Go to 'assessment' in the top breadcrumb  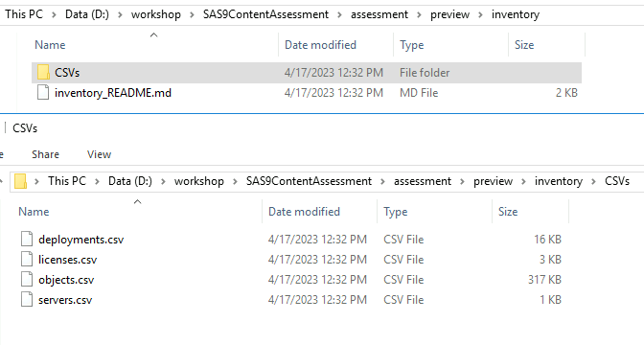[379, 14]
